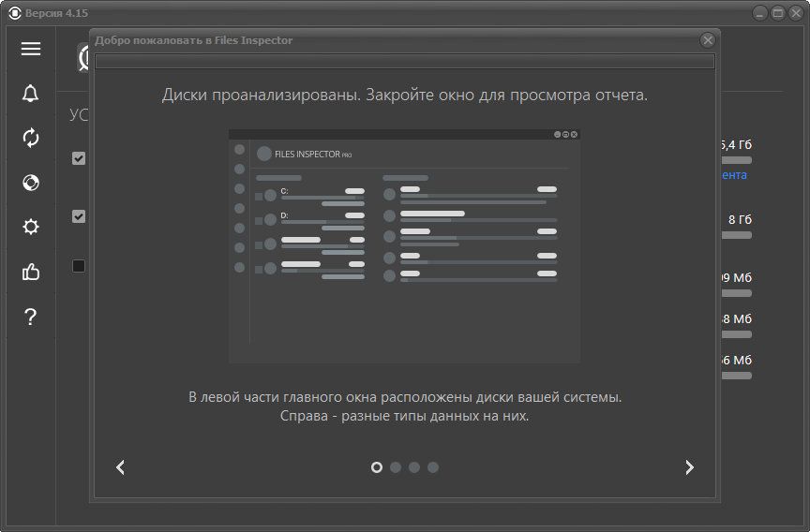Click the refresh arrows icon
Viewport: 810px width, 532px height.
(31, 138)
